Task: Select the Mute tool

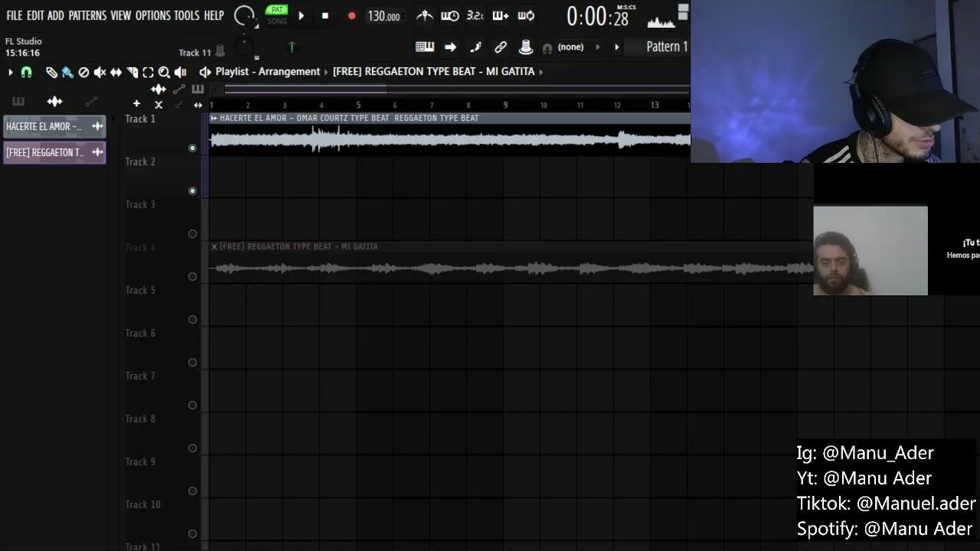Action: point(100,72)
